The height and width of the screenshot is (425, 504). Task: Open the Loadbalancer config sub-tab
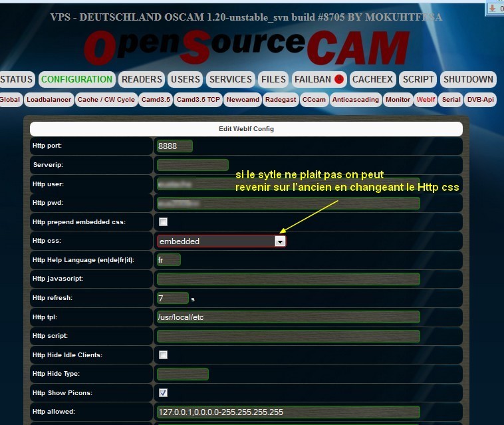[49, 100]
